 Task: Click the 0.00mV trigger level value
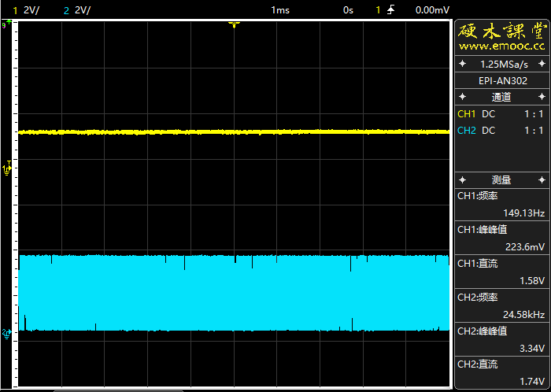(432, 9)
